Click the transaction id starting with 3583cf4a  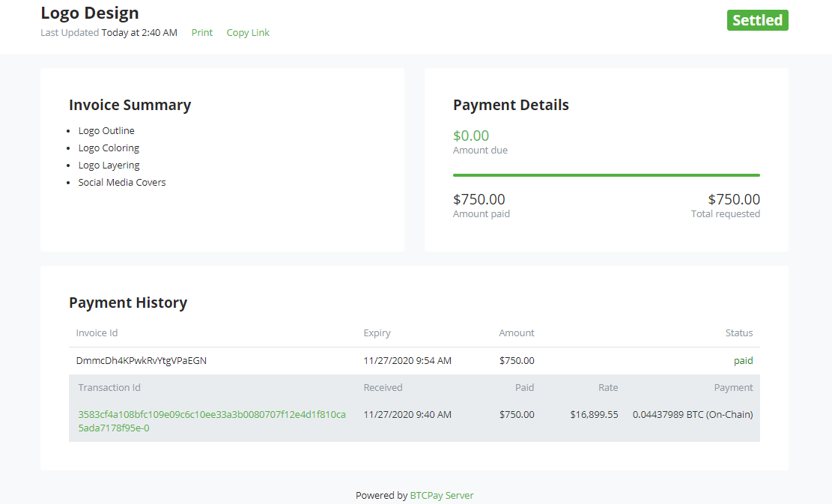(211, 420)
